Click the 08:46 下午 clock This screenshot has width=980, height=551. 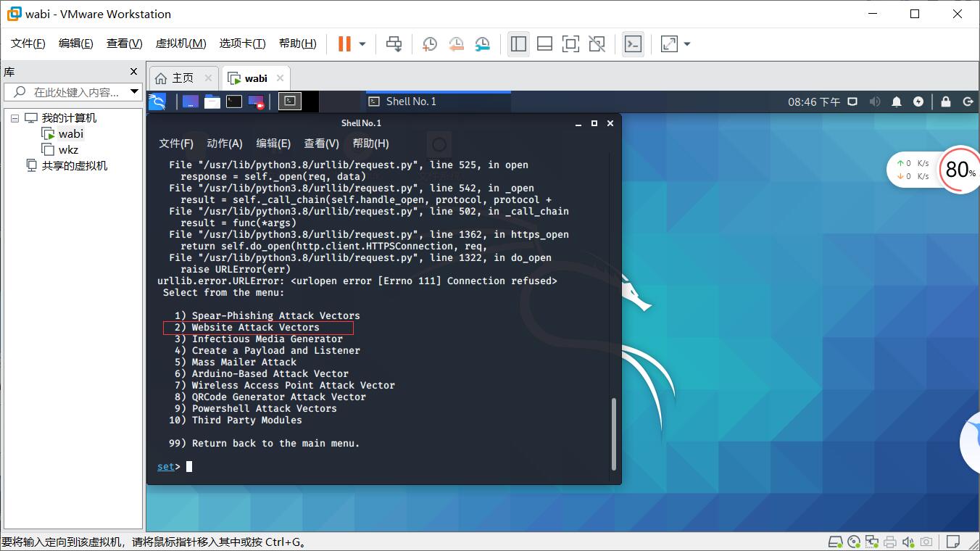click(x=814, y=102)
